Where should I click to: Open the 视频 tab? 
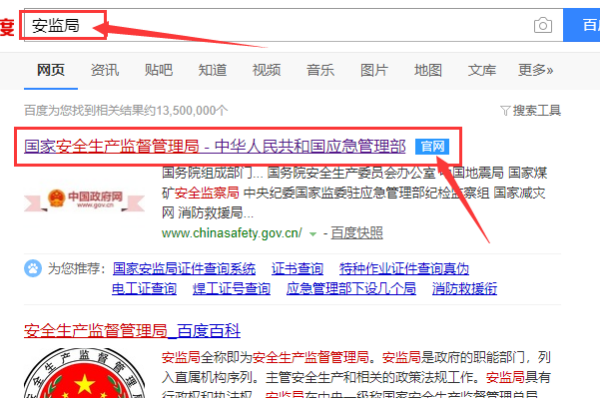(x=266, y=70)
